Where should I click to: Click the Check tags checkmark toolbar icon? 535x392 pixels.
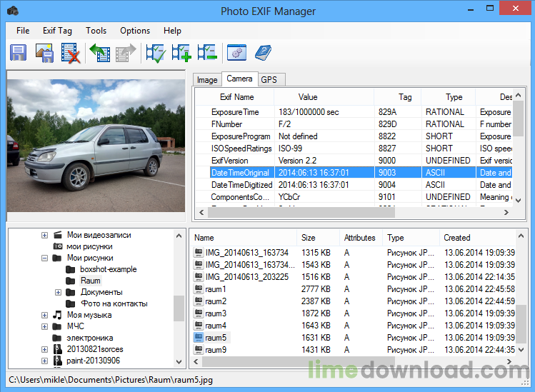pos(156,53)
